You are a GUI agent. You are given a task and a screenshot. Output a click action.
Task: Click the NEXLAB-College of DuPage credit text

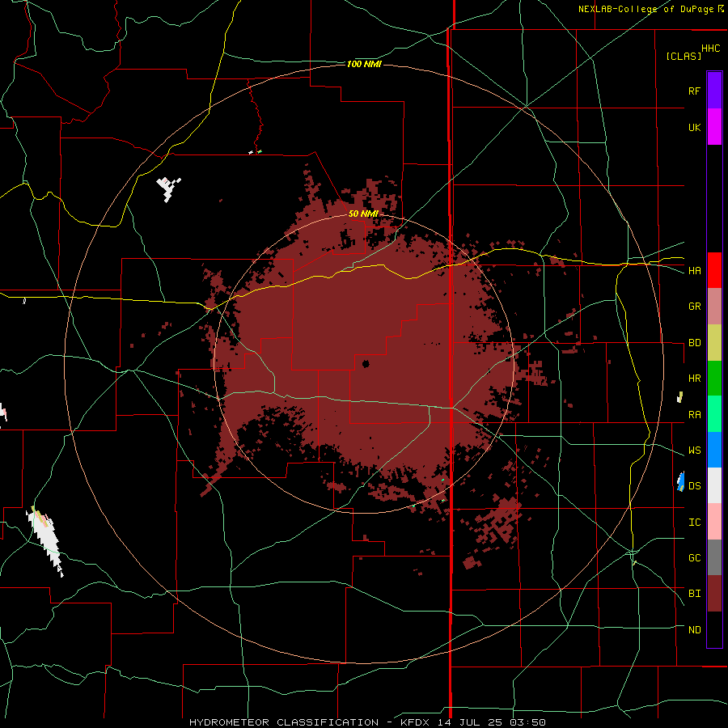(x=645, y=9)
